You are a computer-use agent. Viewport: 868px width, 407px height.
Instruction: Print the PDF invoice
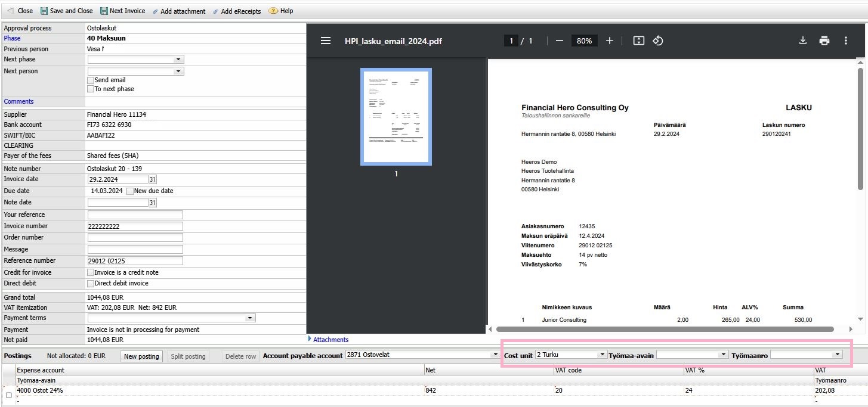[x=824, y=41]
